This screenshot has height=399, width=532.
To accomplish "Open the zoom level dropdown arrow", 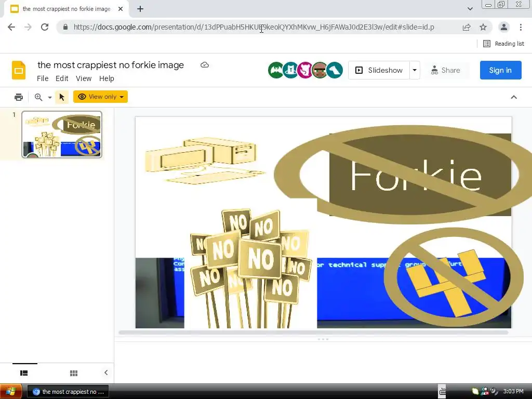I will coord(49,97).
